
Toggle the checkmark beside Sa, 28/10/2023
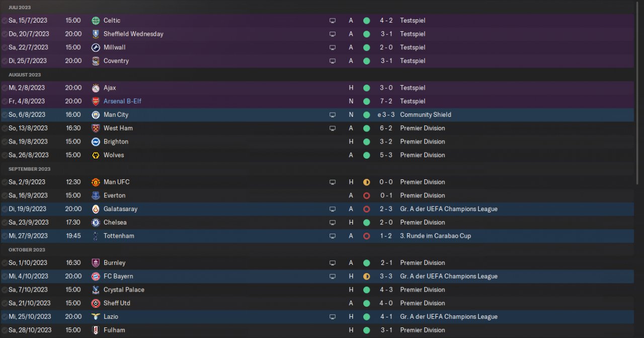coord(5,330)
